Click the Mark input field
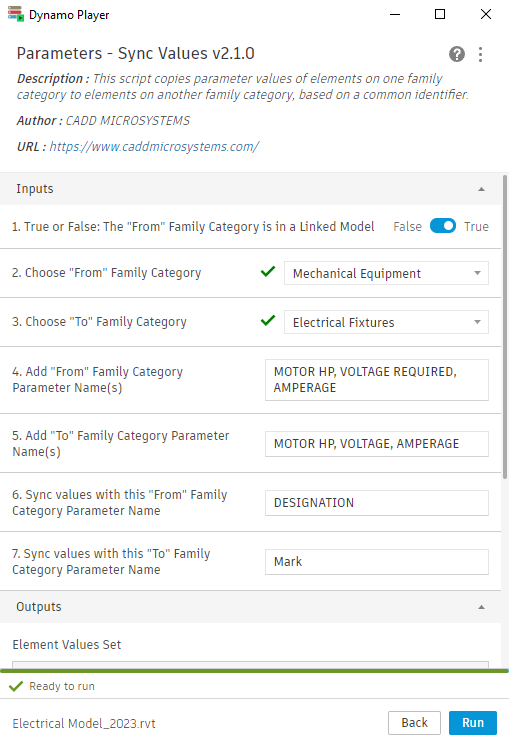509x747 pixels. [377, 562]
